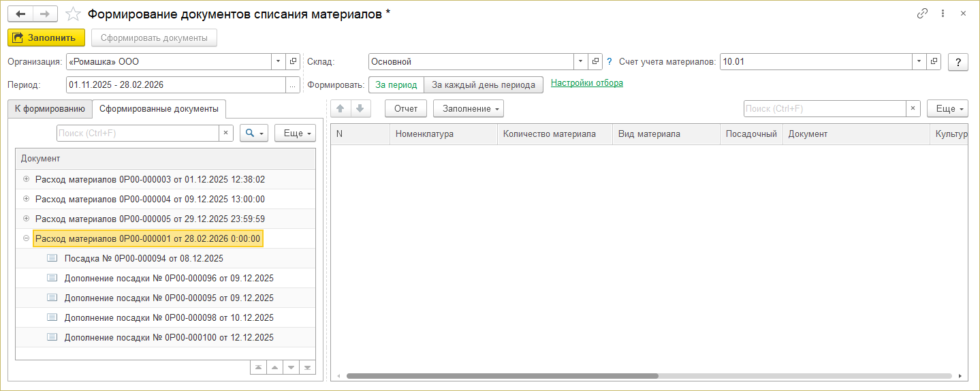The image size is (980, 391).
Task: Jump to last item in document list
Action: pyautogui.click(x=308, y=368)
